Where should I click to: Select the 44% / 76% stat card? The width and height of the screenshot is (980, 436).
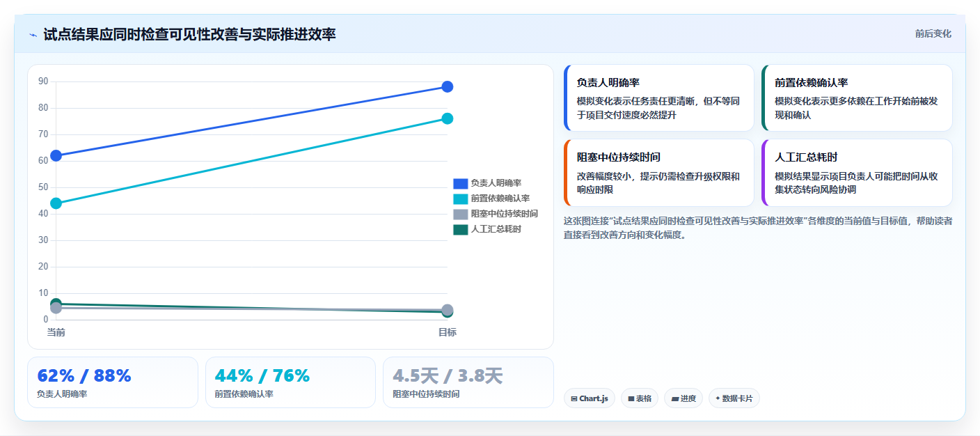tap(290, 382)
